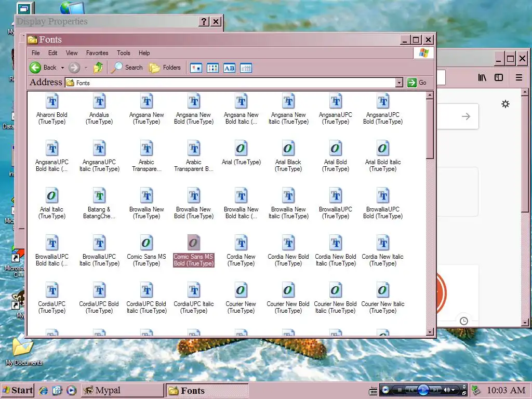Open My Documents desktop folder

pyautogui.click(x=24, y=350)
